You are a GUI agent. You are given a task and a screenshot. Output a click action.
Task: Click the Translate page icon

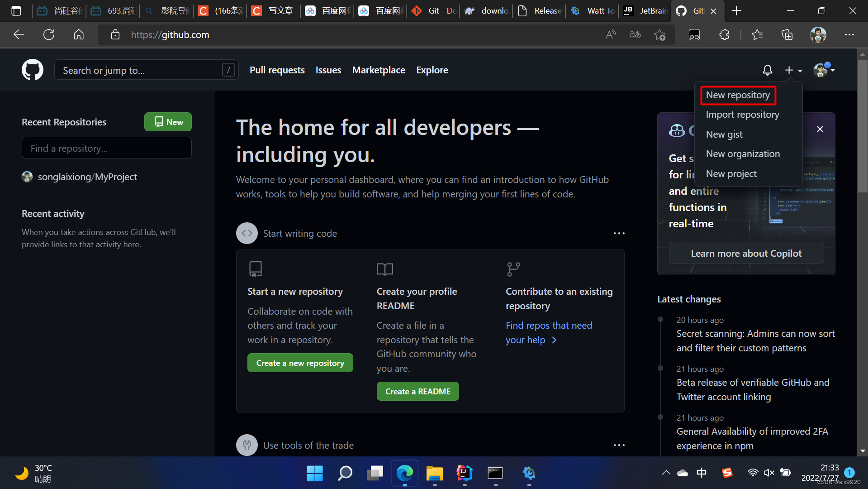pos(635,35)
